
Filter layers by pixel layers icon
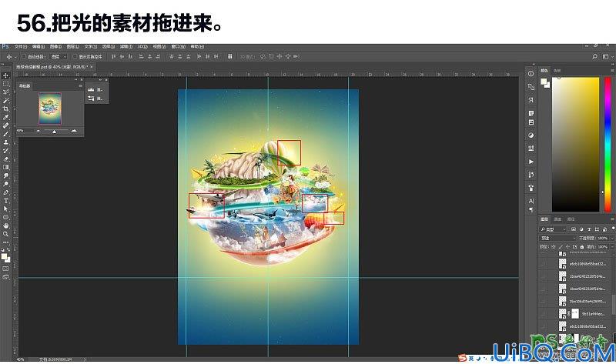point(573,229)
